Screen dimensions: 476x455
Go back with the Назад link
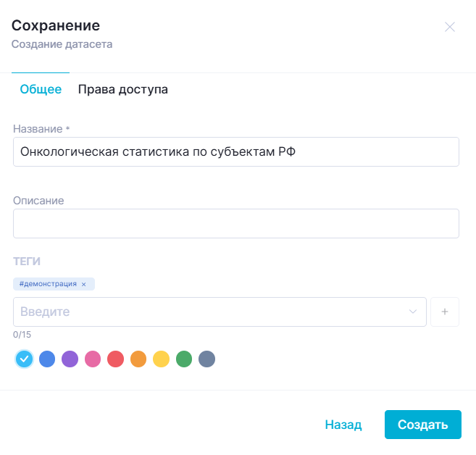[343, 425]
